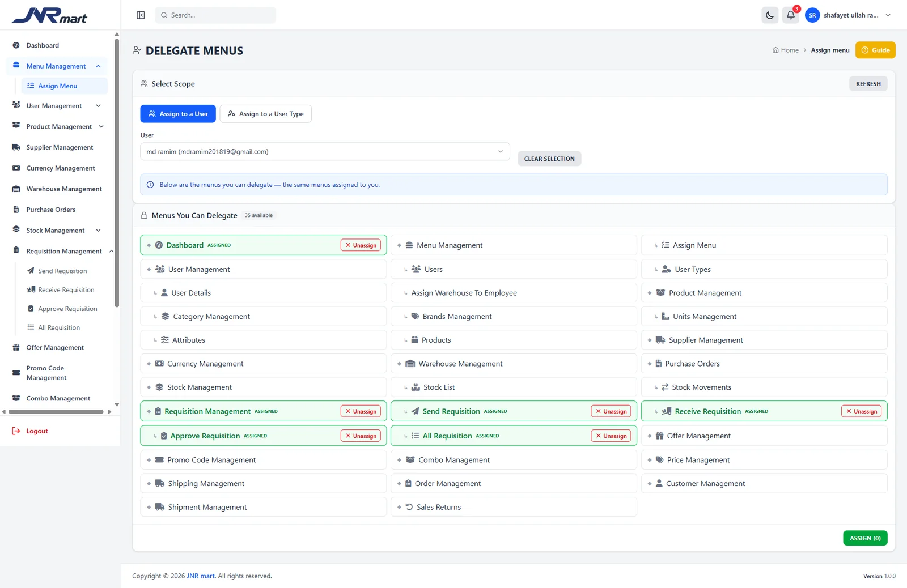Click the Brands Management tags icon
The width and height of the screenshot is (907, 588).
[415, 317]
